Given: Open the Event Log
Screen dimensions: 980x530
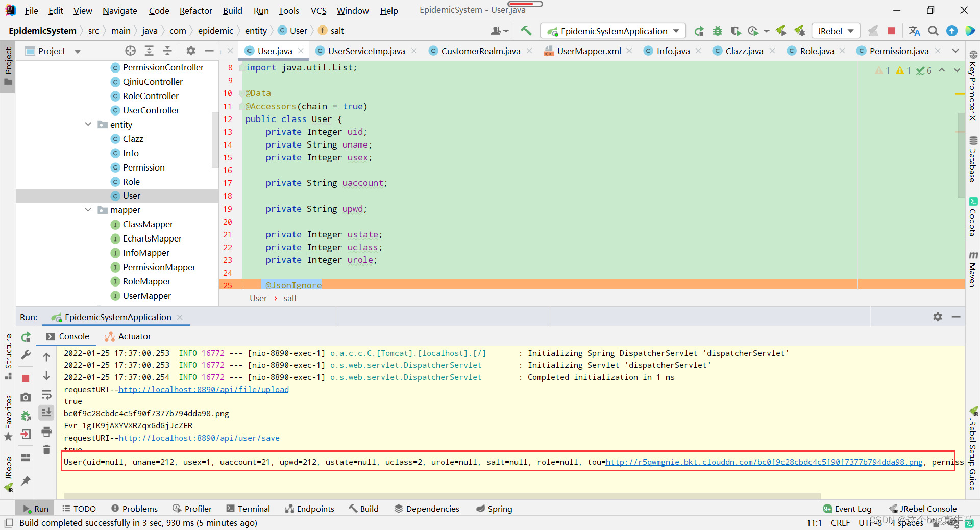Looking at the screenshot, I should tap(852, 508).
